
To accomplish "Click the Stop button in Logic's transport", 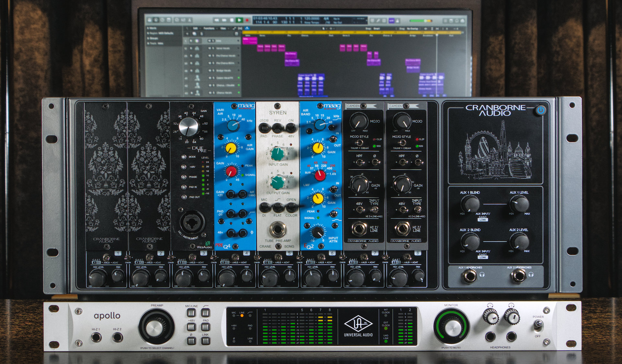I will (x=232, y=20).
